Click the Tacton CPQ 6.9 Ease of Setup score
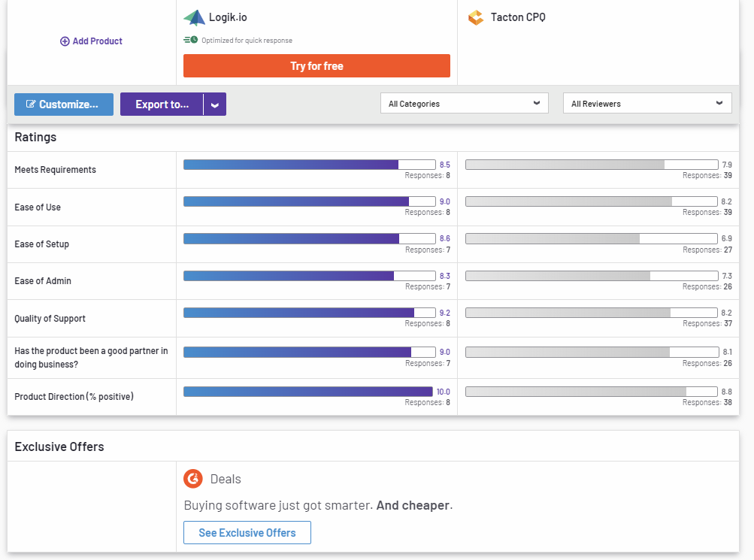 pos(727,238)
